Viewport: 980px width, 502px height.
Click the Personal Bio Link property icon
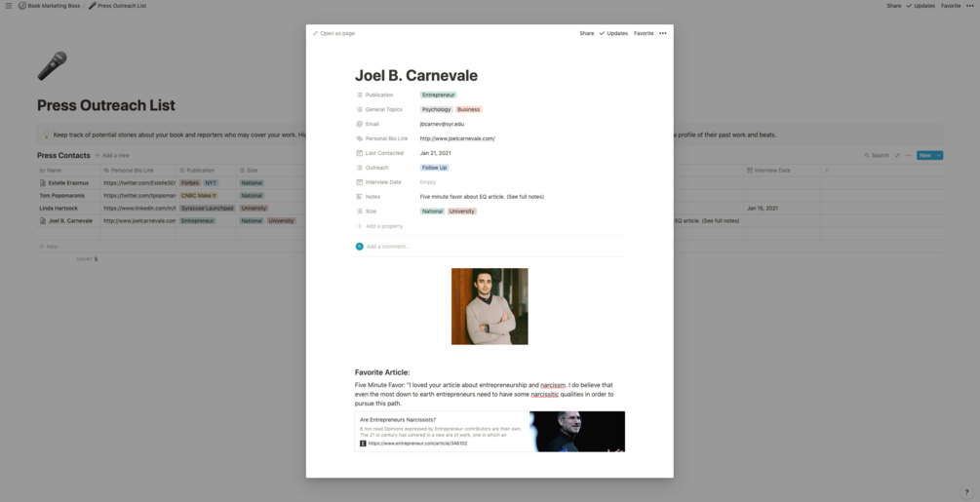tap(360, 138)
